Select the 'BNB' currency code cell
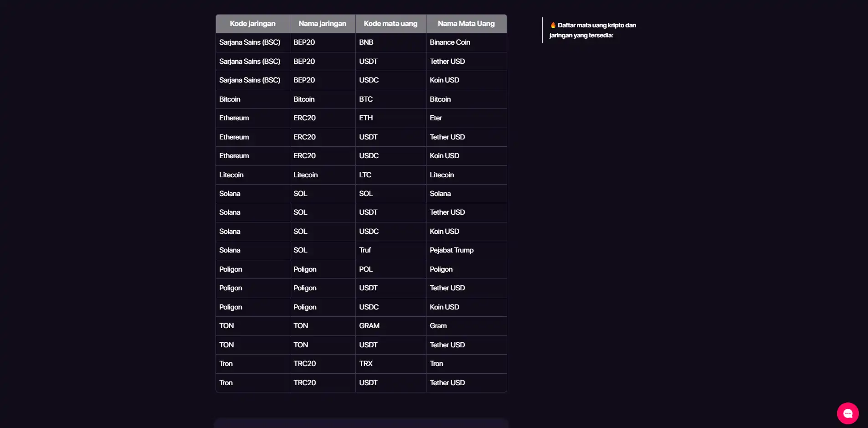The height and width of the screenshot is (428, 868). (x=390, y=42)
